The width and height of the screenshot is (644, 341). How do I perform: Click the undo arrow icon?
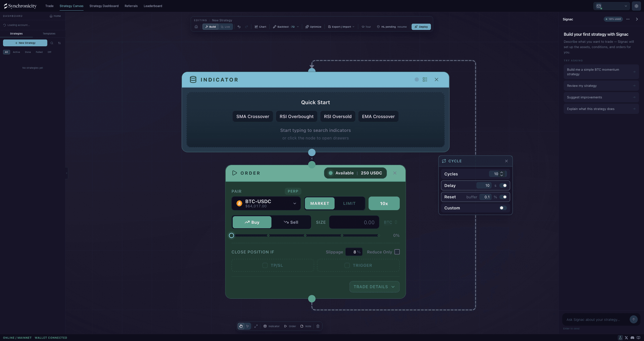coord(239,27)
